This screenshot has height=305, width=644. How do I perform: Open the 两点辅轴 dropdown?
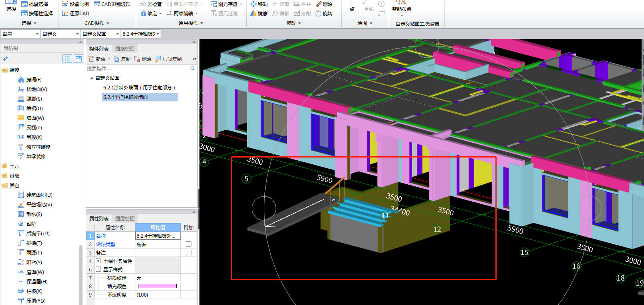196,13
